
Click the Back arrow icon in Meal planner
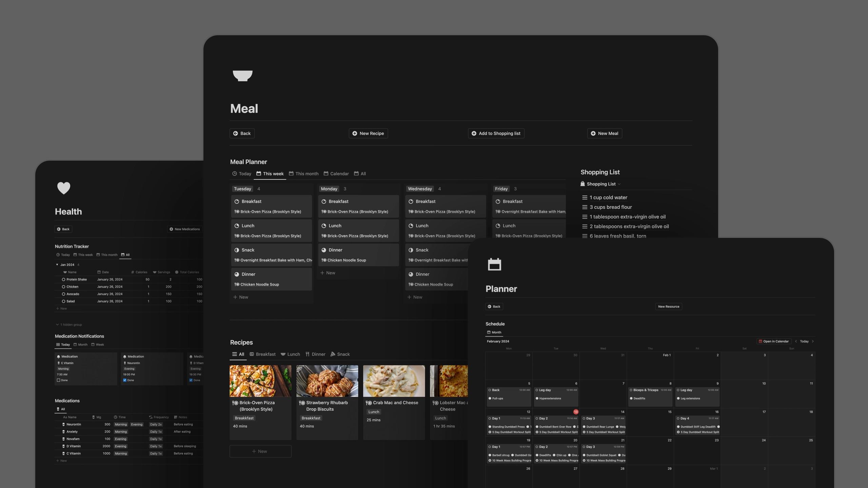236,133
